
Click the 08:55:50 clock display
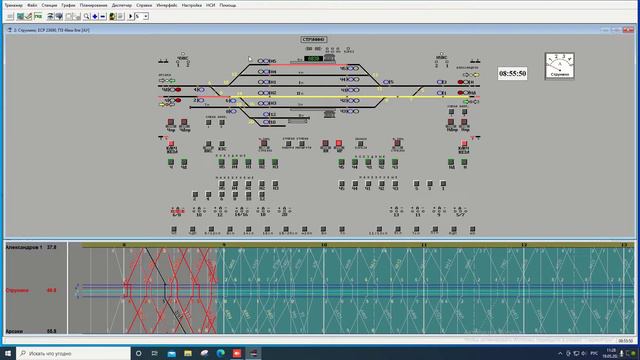tap(512, 73)
